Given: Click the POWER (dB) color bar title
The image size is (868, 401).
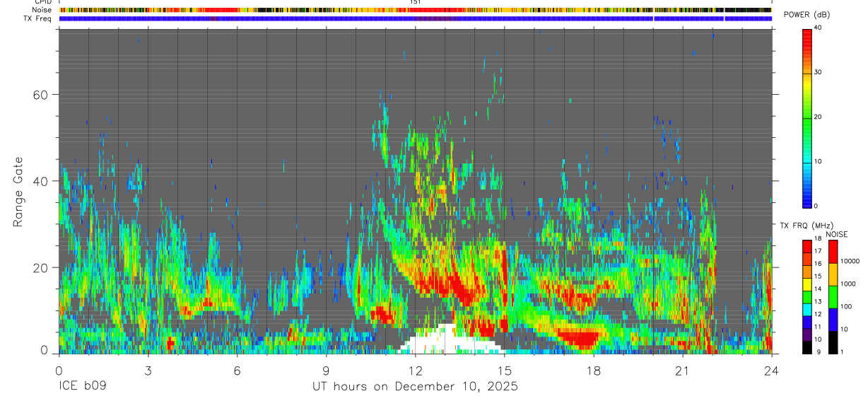Looking at the screenshot, I should (807, 16).
